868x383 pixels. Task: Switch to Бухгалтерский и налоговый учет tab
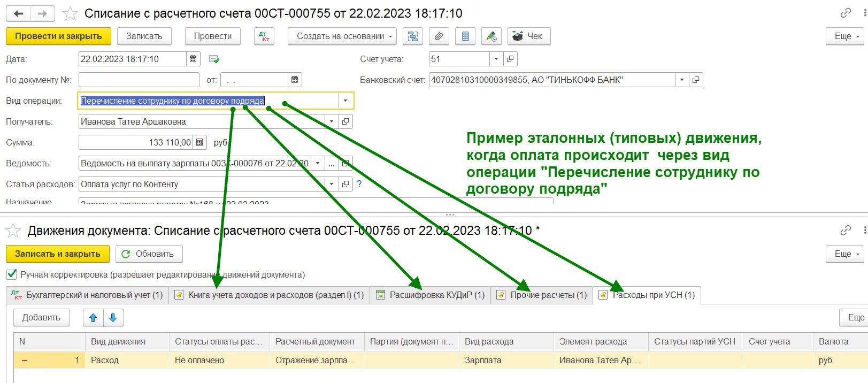[x=88, y=295]
